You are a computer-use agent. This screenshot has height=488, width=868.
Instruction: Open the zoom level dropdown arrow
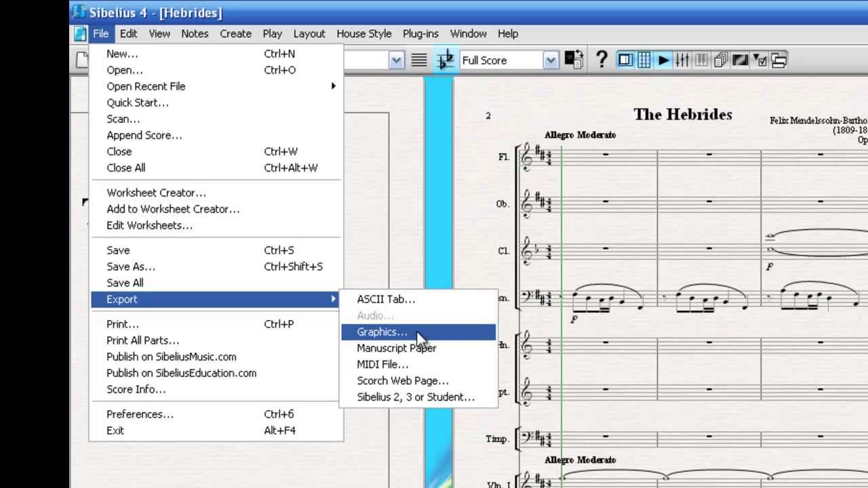coord(397,60)
